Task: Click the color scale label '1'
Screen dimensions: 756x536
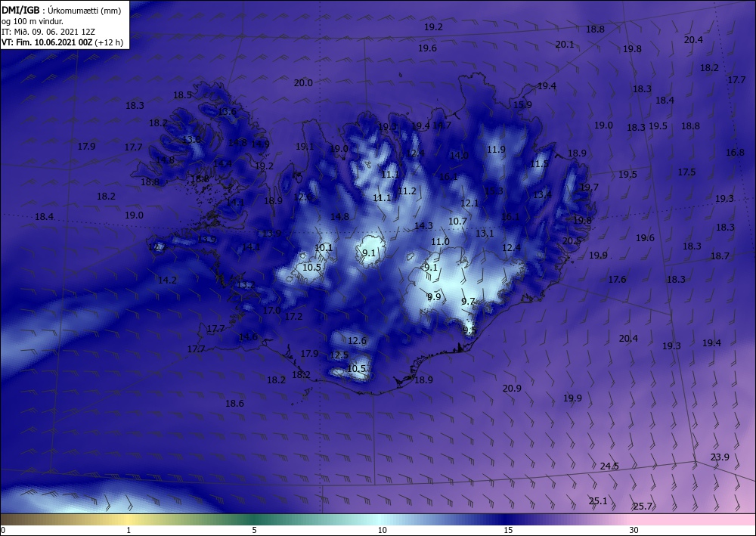Action: pyautogui.click(x=129, y=530)
